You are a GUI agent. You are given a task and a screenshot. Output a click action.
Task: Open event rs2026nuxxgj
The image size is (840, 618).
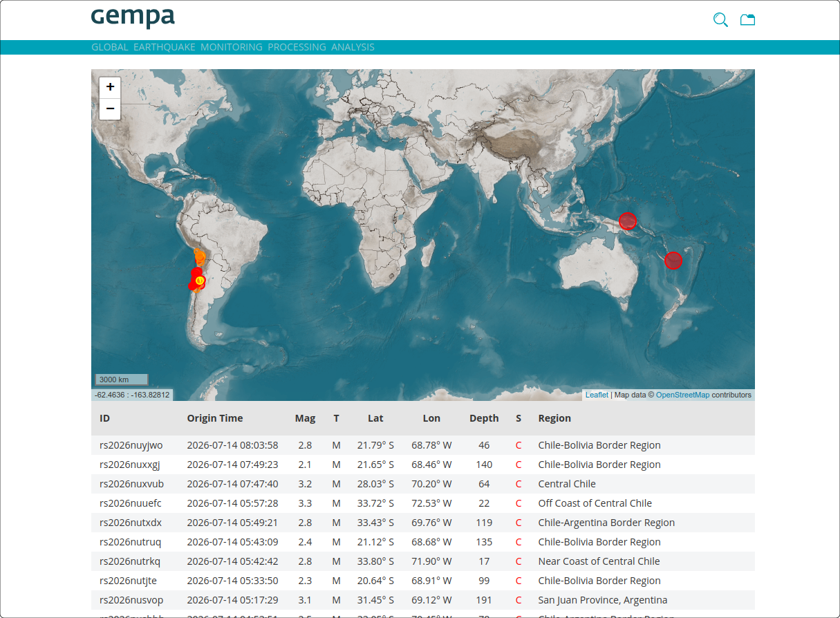tap(129, 465)
